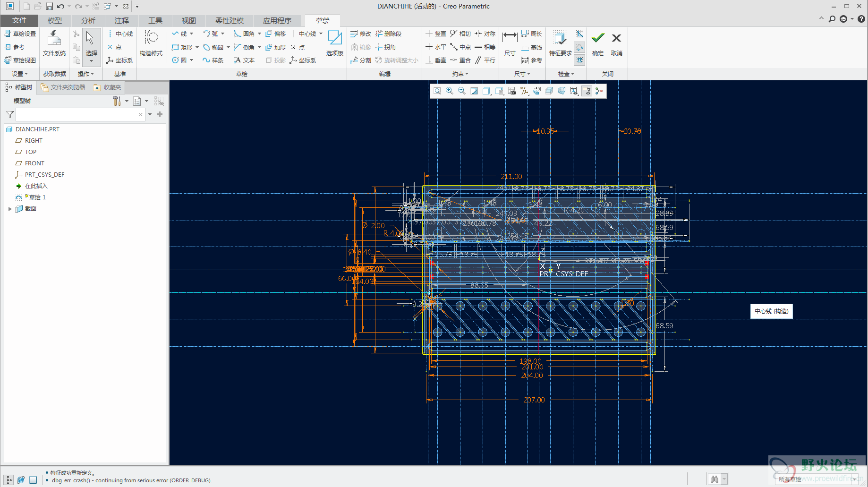
Task: Click the 分割 divide button
Action: click(361, 60)
